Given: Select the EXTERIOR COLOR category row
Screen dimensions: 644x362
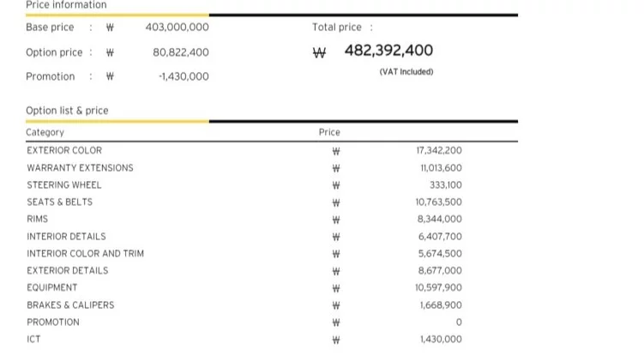Looking at the screenshot, I should click(x=64, y=150).
